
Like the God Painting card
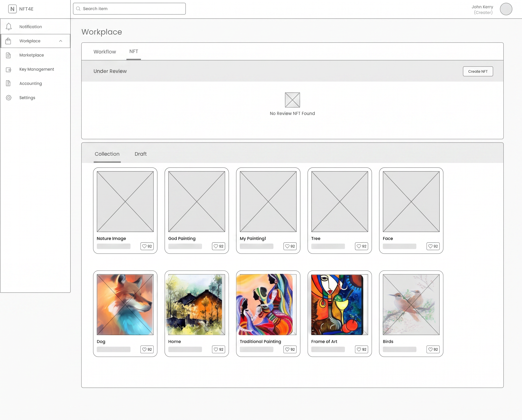click(x=218, y=246)
